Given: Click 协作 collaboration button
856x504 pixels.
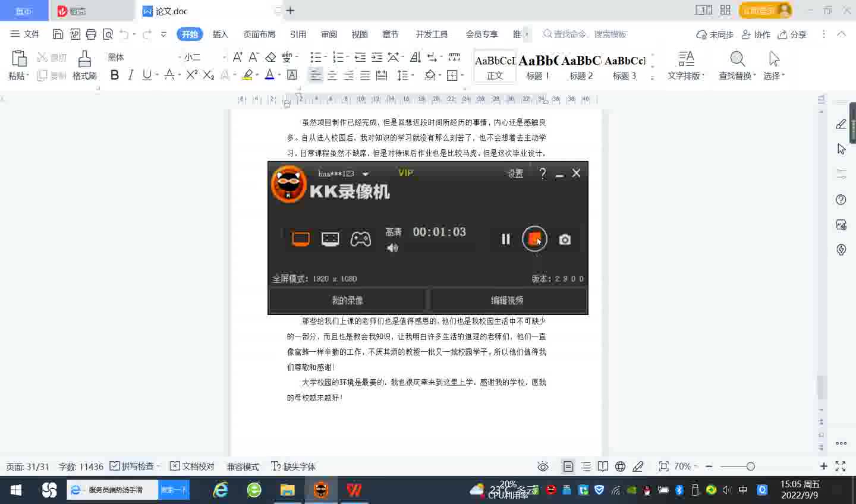Looking at the screenshot, I should [756, 34].
